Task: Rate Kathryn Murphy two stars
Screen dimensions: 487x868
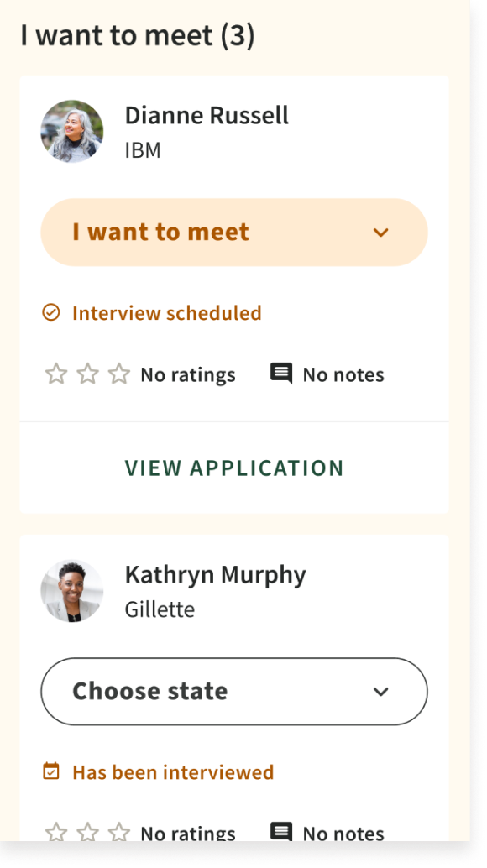Action: [87, 832]
